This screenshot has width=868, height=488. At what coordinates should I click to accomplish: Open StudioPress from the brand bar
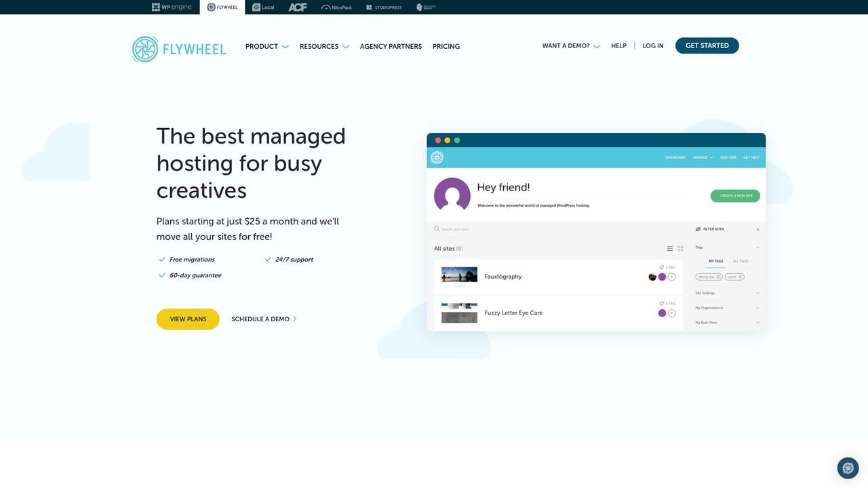[384, 7]
